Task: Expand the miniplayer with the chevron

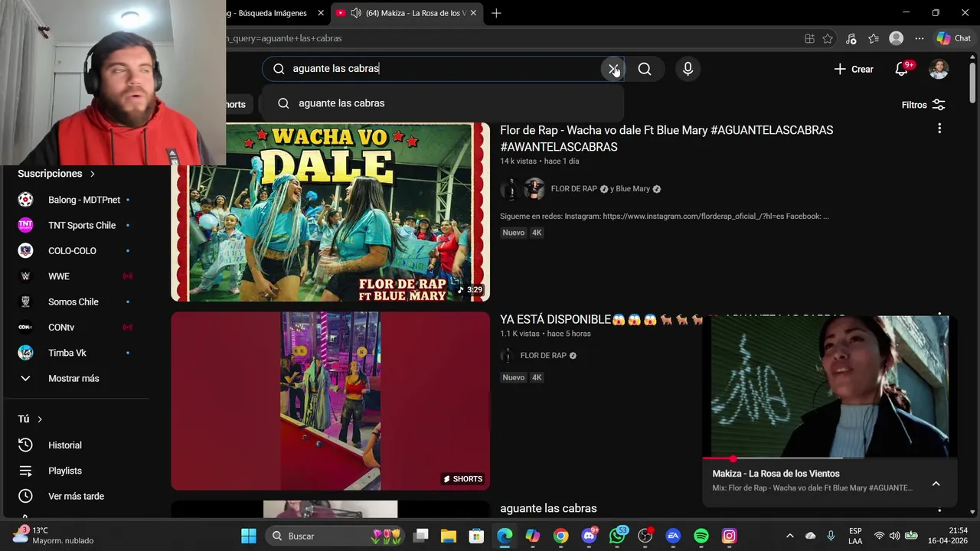Action: [936, 484]
